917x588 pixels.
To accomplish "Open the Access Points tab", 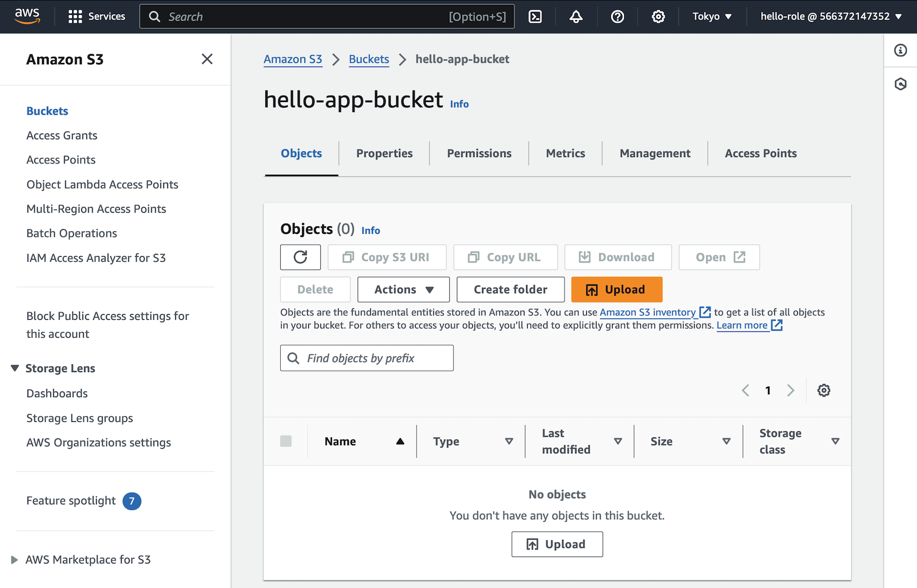I will (x=761, y=154).
